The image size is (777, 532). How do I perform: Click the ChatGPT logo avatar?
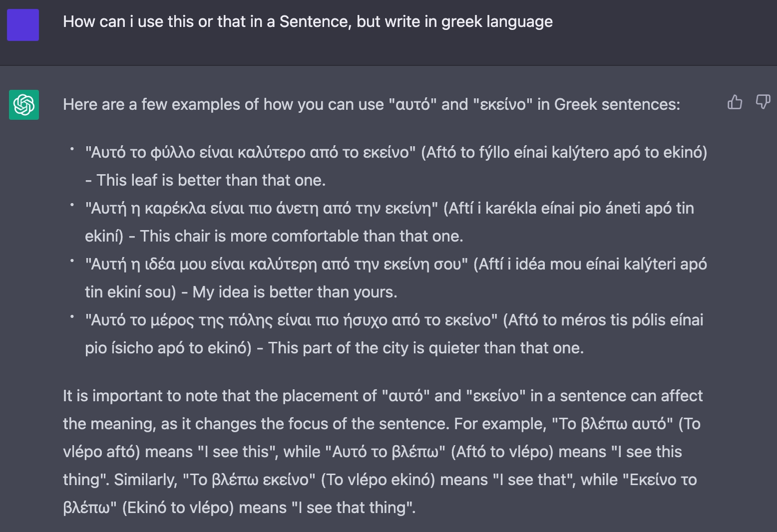point(24,105)
